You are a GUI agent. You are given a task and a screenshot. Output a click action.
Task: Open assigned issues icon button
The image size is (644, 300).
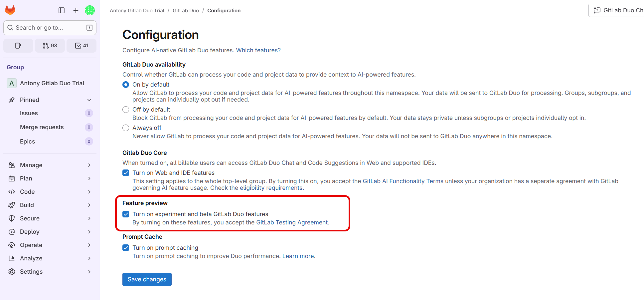(18, 46)
